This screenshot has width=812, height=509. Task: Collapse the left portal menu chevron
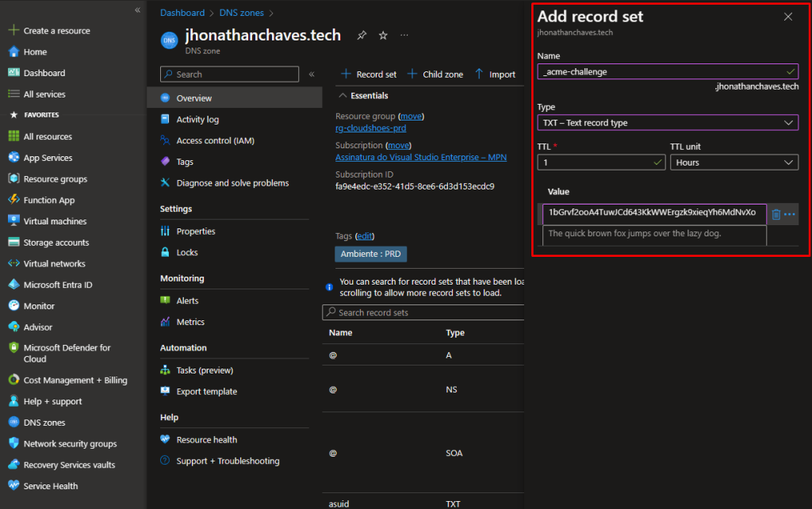(137, 10)
